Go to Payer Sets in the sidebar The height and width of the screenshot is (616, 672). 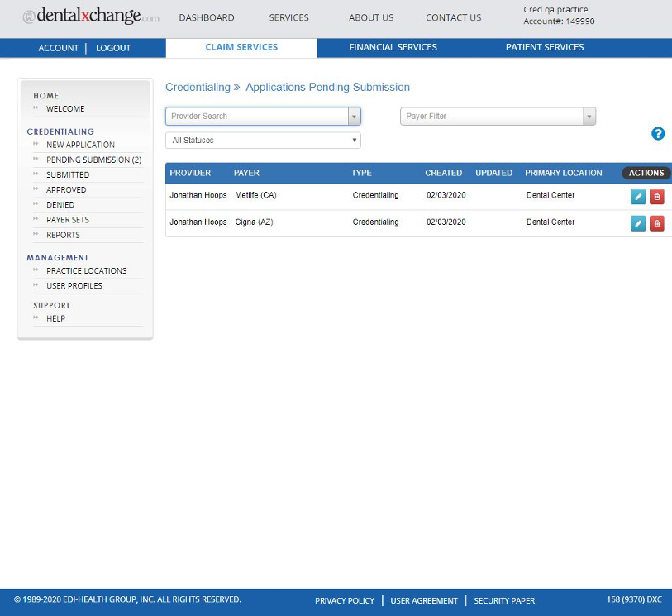68,220
